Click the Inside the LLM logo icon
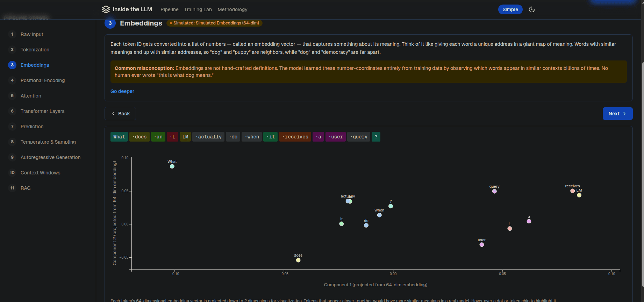 106,9
